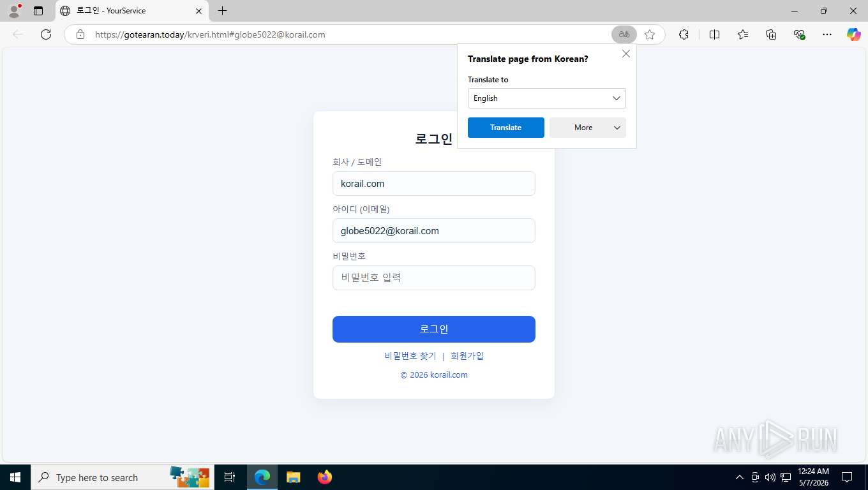Open the browser profile icon
The image size is (868, 490).
(x=13, y=11)
